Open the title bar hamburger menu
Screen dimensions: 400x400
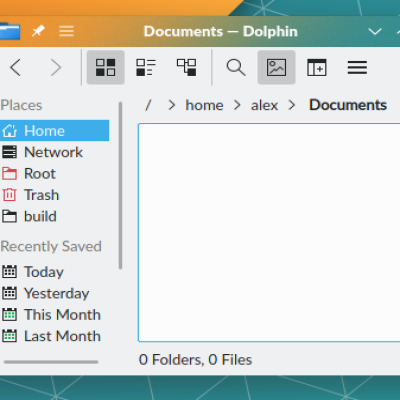pyautogui.click(x=66, y=31)
